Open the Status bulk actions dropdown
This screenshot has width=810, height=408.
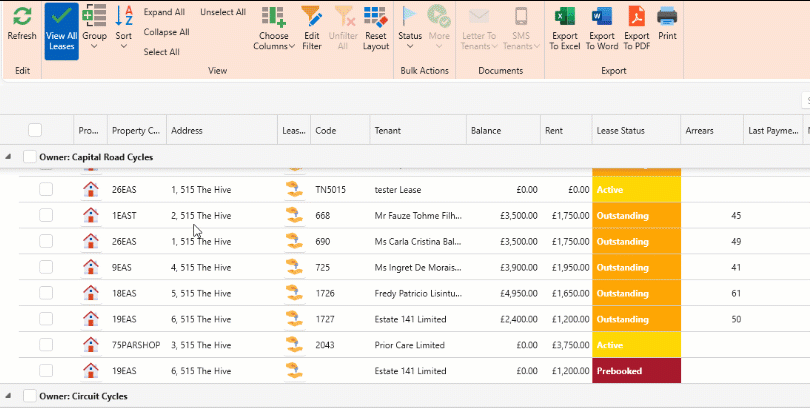410,29
